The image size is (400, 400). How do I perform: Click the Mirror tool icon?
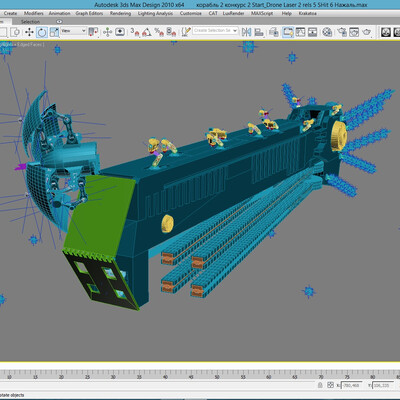246,32
